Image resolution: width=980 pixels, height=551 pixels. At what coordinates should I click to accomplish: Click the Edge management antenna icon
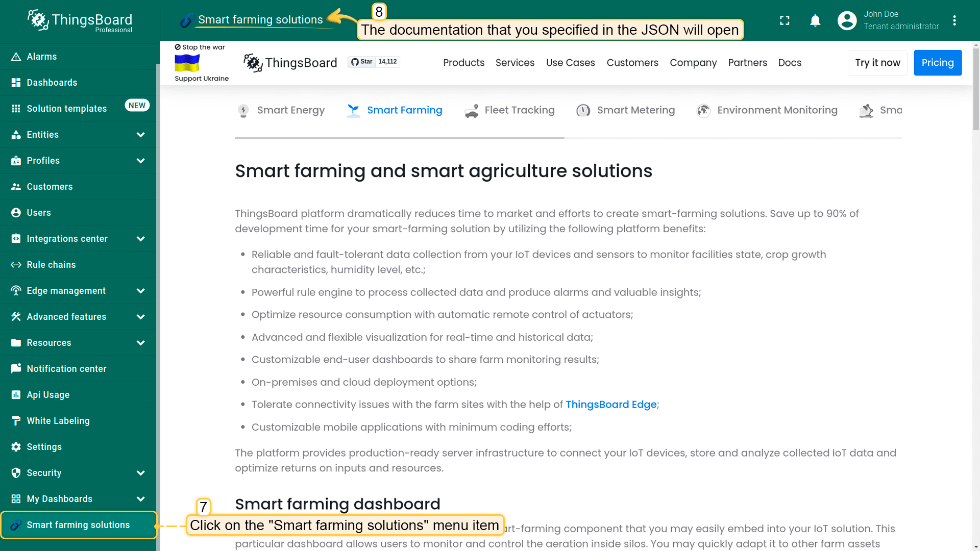tap(16, 291)
